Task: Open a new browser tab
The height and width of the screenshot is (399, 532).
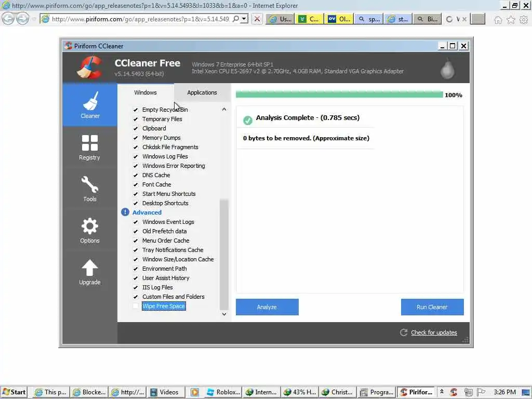Action: [x=478, y=19]
